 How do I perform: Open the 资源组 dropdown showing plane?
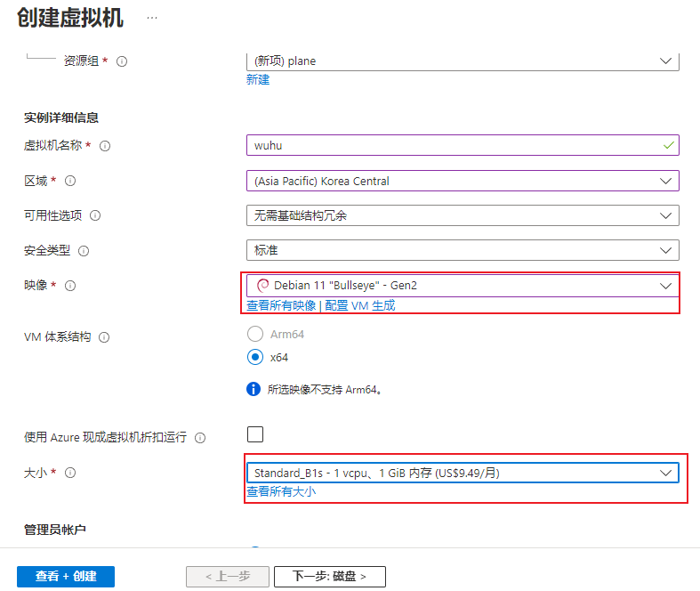coord(463,61)
